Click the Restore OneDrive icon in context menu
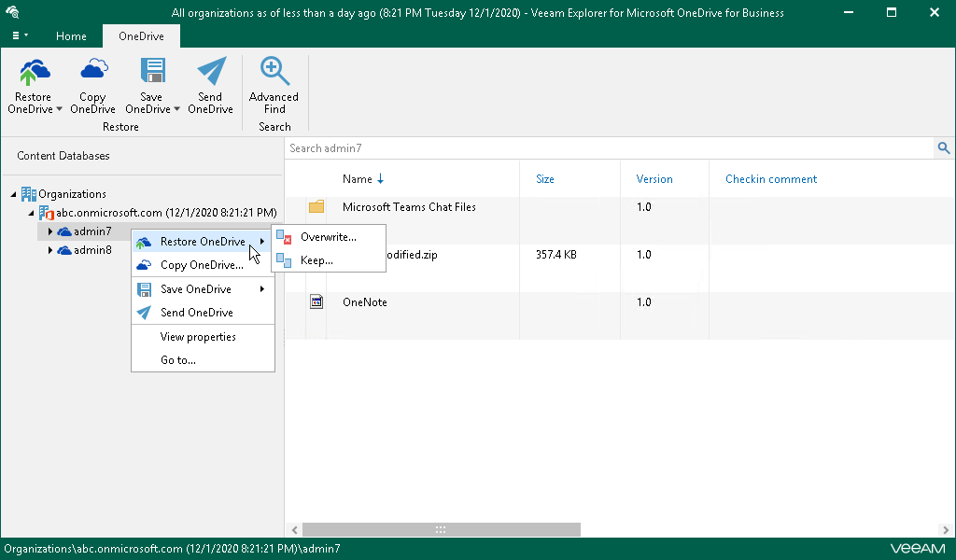The height and width of the screenshot is (560, 956). pyautogui.click(x=143, y=242)
